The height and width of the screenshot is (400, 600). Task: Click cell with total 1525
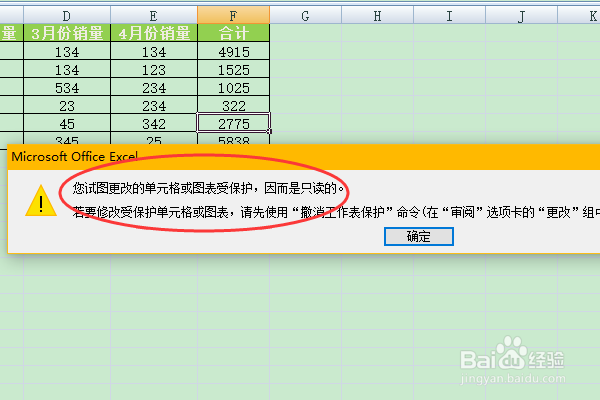[x=233, y=69]
